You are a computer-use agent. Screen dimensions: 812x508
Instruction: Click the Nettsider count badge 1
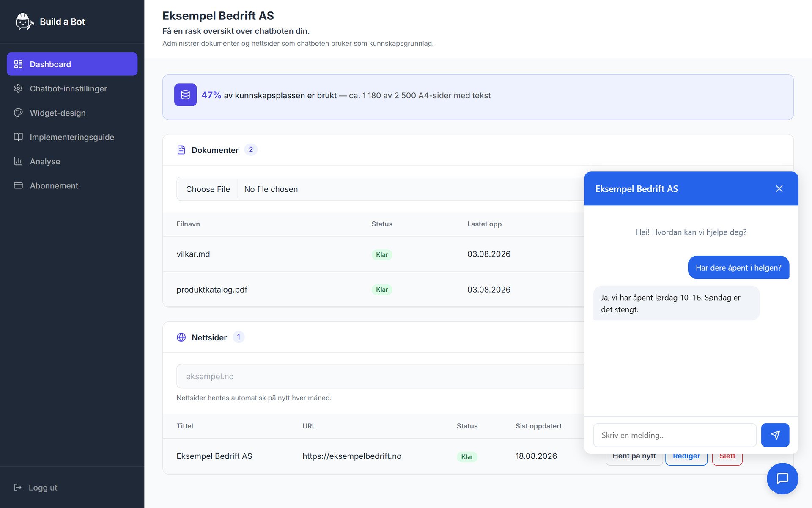click(239, 337)
